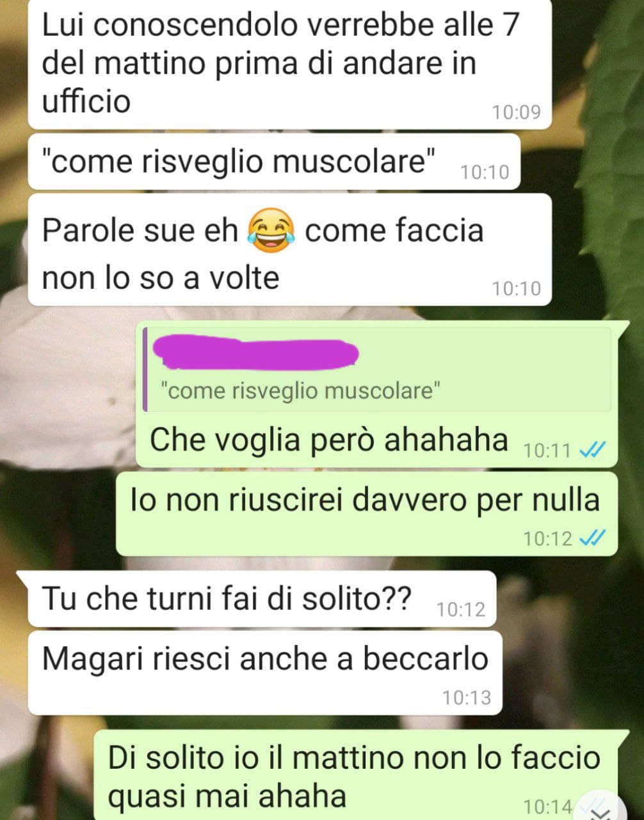644x820 pixels.
Task: Select message "Di solito io il mattino"
Action: pos(356,776)
